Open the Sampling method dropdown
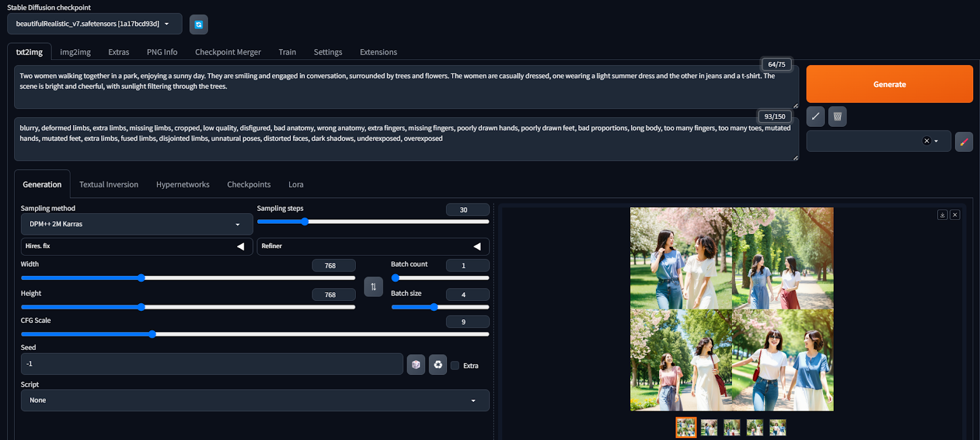 coord(137,224)
